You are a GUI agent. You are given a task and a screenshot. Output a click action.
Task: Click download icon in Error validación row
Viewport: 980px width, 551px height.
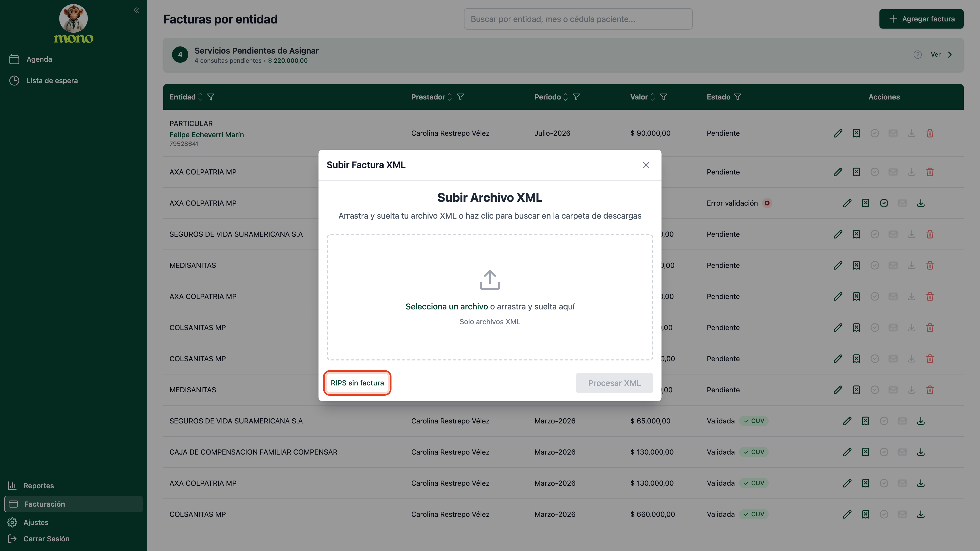tap(921, 204)
